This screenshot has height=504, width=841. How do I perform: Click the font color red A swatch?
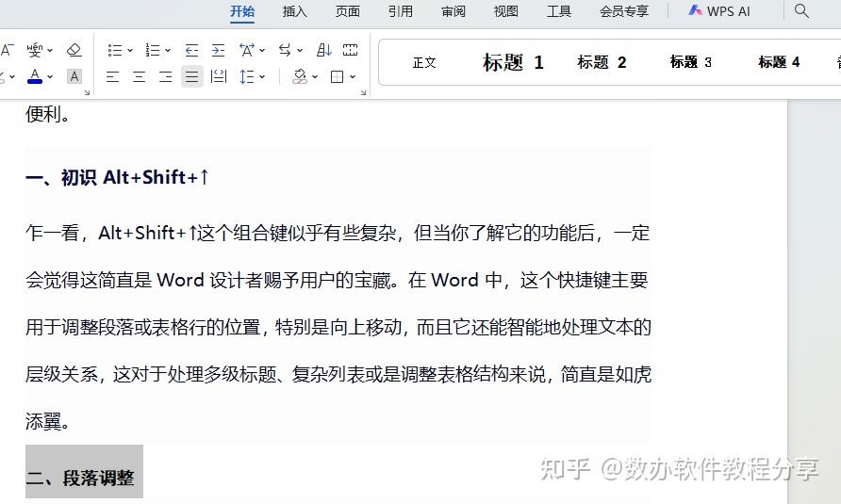(35, 77)
